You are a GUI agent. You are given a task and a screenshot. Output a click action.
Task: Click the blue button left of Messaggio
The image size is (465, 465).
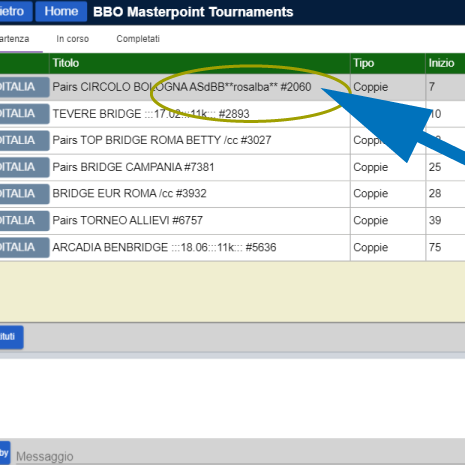[x=5, y=453]
